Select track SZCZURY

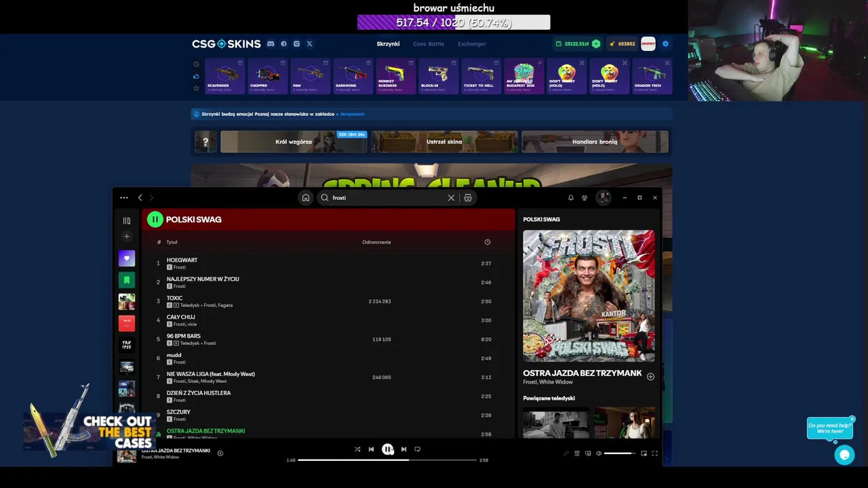(x=178, y=412)
